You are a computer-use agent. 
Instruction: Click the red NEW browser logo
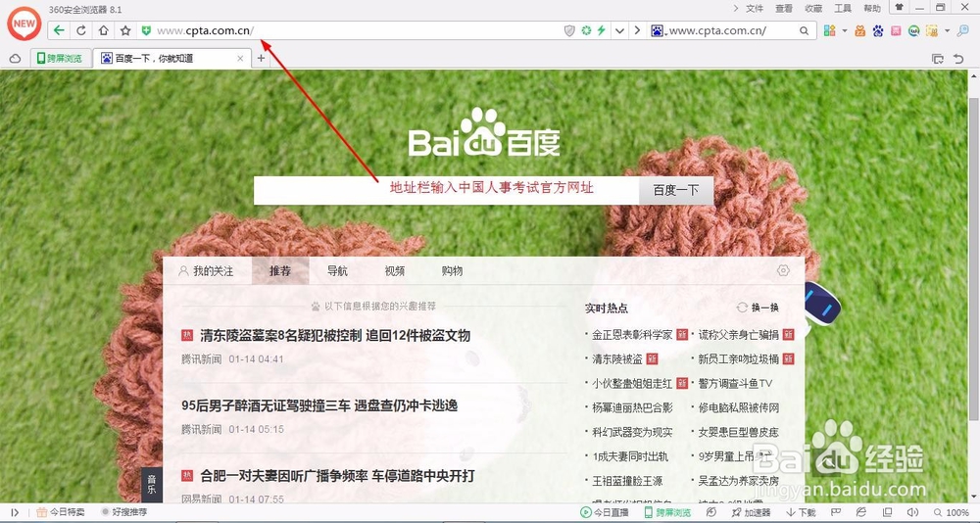click(x=24, y=24)
